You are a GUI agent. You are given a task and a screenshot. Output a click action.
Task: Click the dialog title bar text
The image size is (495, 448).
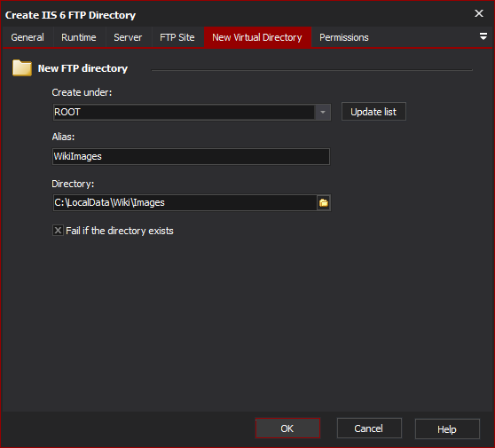(70, 15)
